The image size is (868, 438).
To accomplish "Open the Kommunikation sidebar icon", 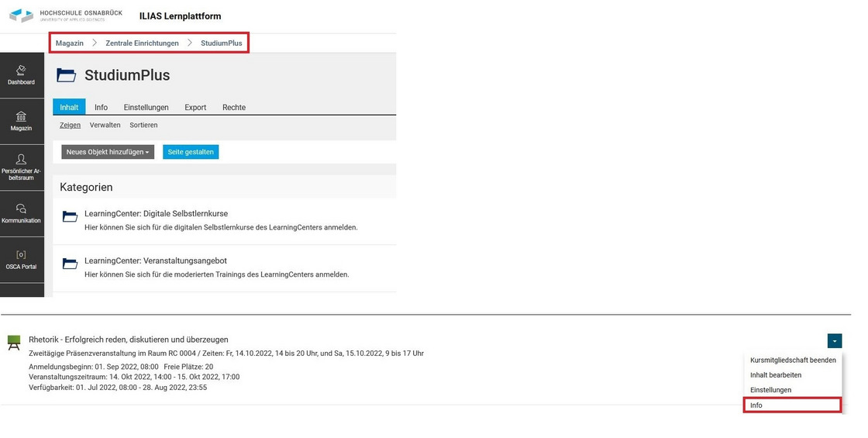I will pos(22,213).
